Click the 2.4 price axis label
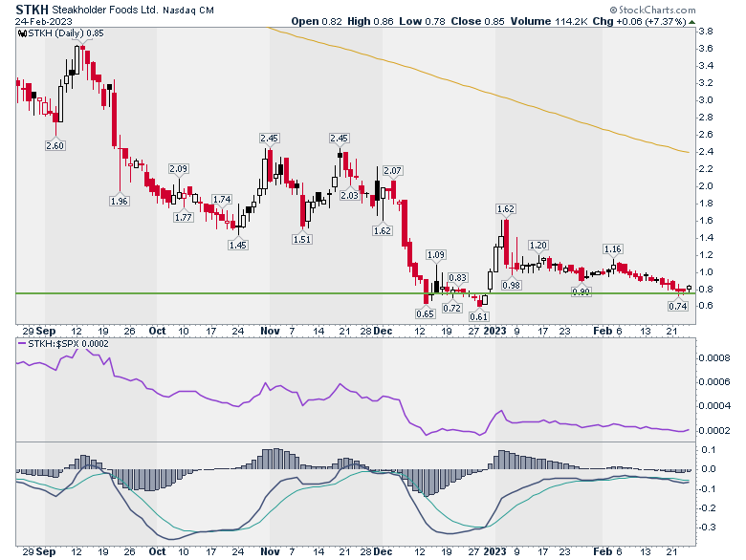The width and height of the screenshot is (746, 560). tap(706, 152)
